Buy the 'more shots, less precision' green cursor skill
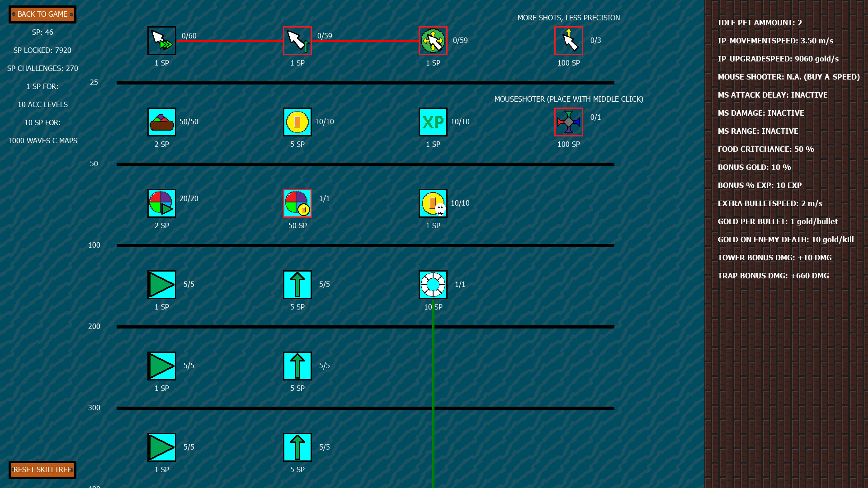The width and height of the screenshot is (868, 488). [x=433, y=40]
